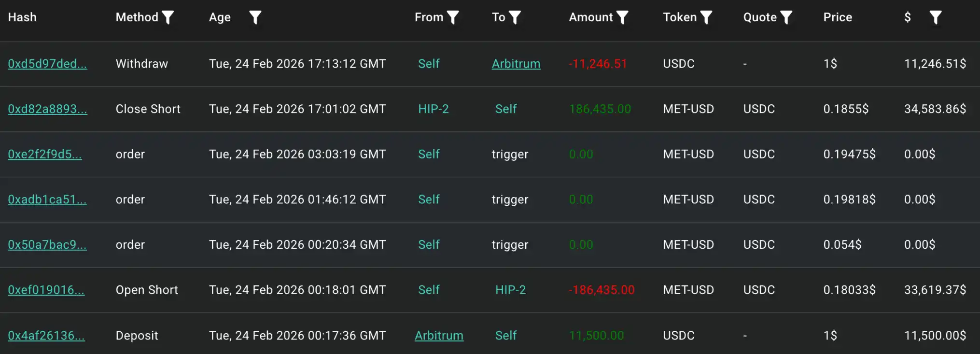
Task: Open the Method column filter
Action: click(x=168, y=17)
